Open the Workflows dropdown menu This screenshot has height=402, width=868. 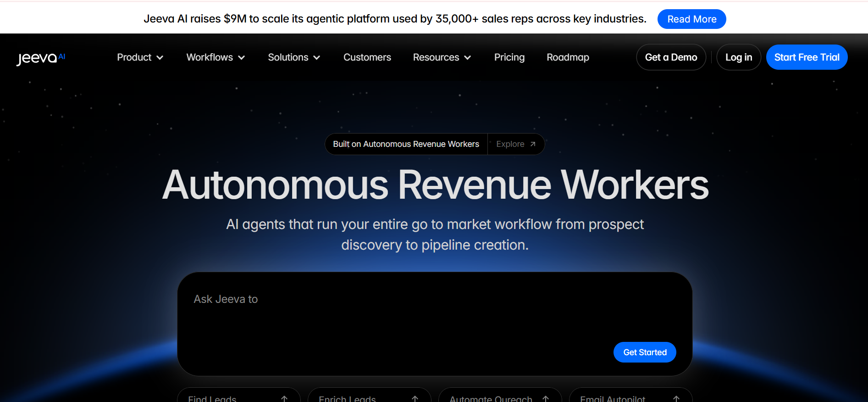click(216, 57)
